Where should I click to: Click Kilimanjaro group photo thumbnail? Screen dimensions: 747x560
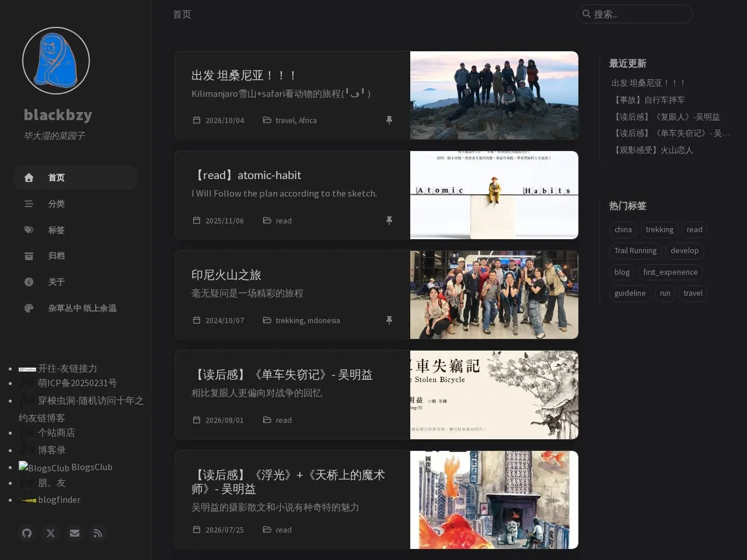point(494,96)
